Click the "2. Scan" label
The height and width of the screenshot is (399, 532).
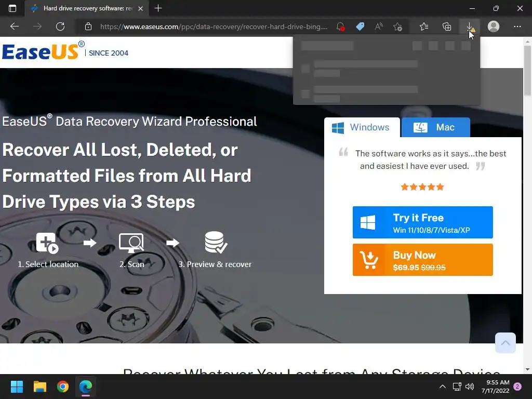coord(131,264)
